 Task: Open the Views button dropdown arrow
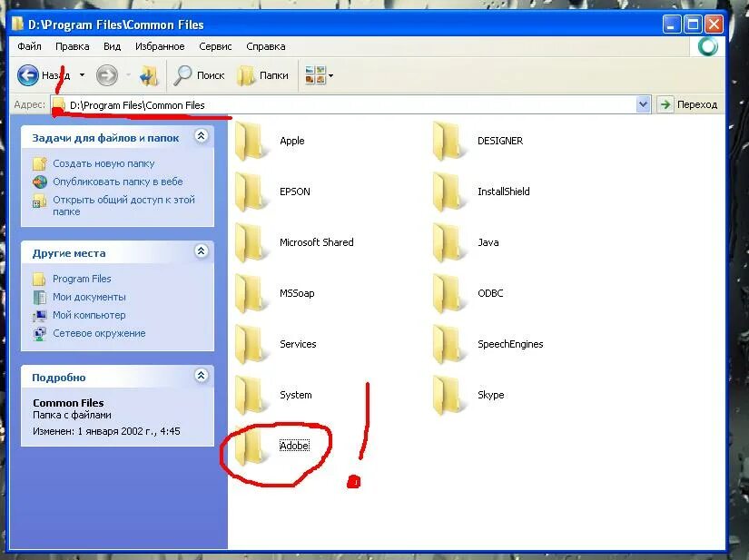click(331, 75)
